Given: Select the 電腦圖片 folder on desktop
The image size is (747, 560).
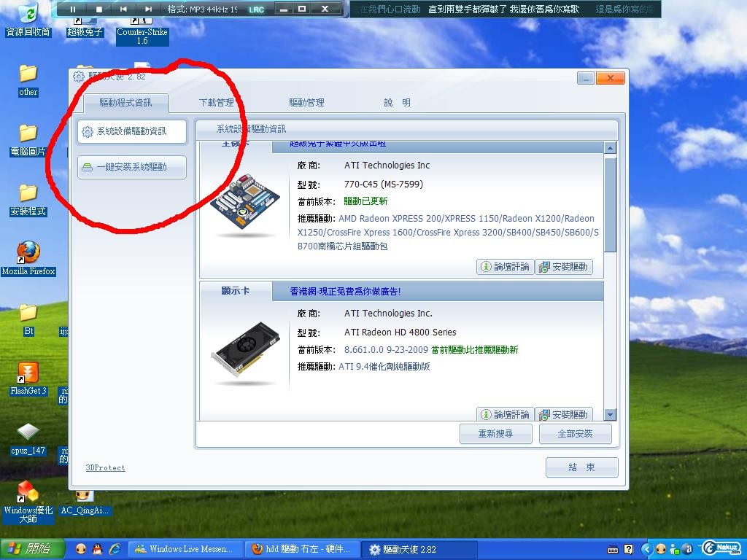Looking at the screenshot, I should tap(28, 141).
